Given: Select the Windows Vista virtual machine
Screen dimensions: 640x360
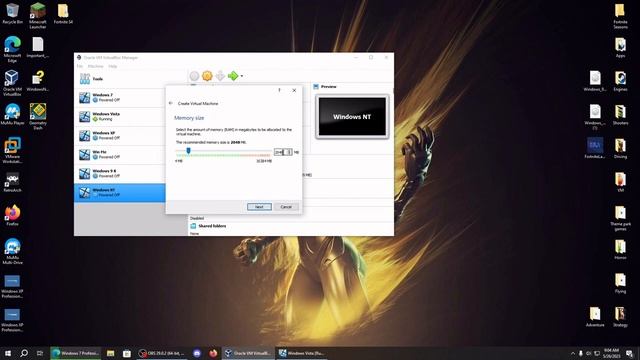Looking at the screenshot, I should pyautogui.click(x=120, y=117).
